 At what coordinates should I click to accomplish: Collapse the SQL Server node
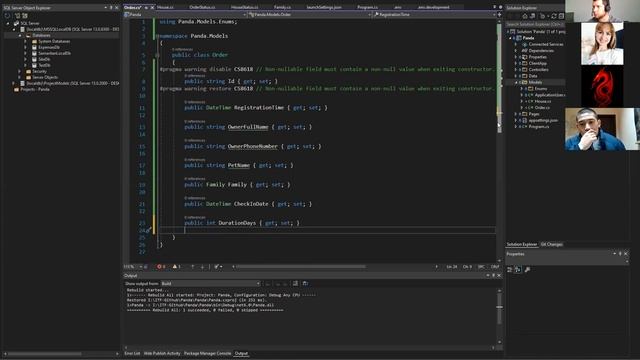pyautogui.click(x=7, y=24)
